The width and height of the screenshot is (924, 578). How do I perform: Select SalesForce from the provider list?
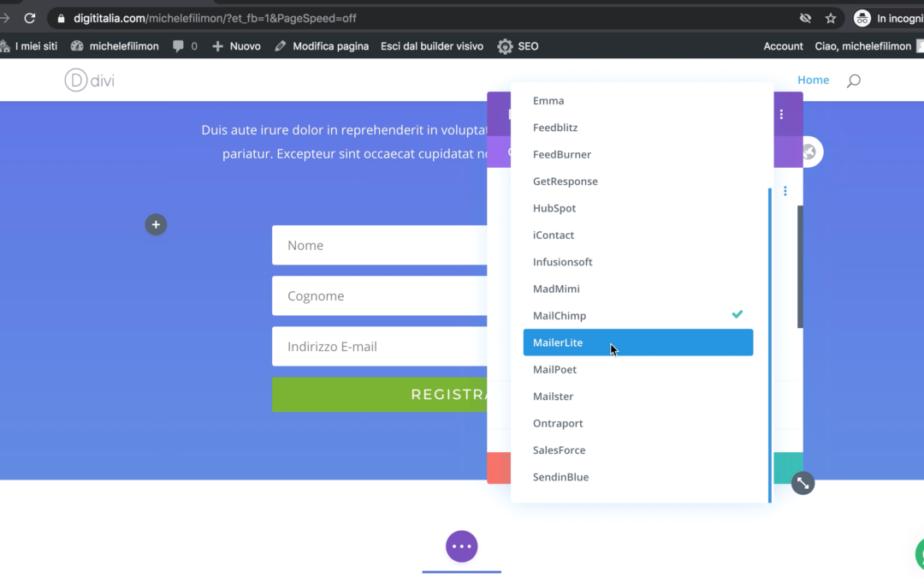[638, 450]
